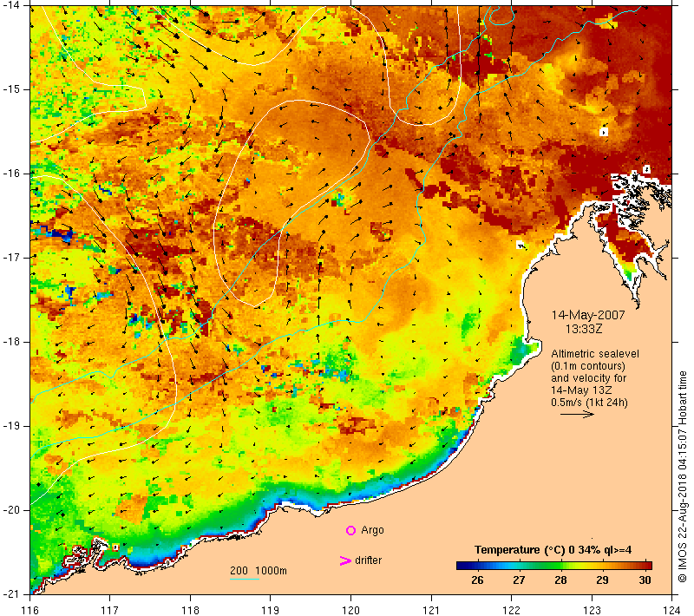Click the longitude axis label 122
The image size is (694, 616).
coord(511,610)
